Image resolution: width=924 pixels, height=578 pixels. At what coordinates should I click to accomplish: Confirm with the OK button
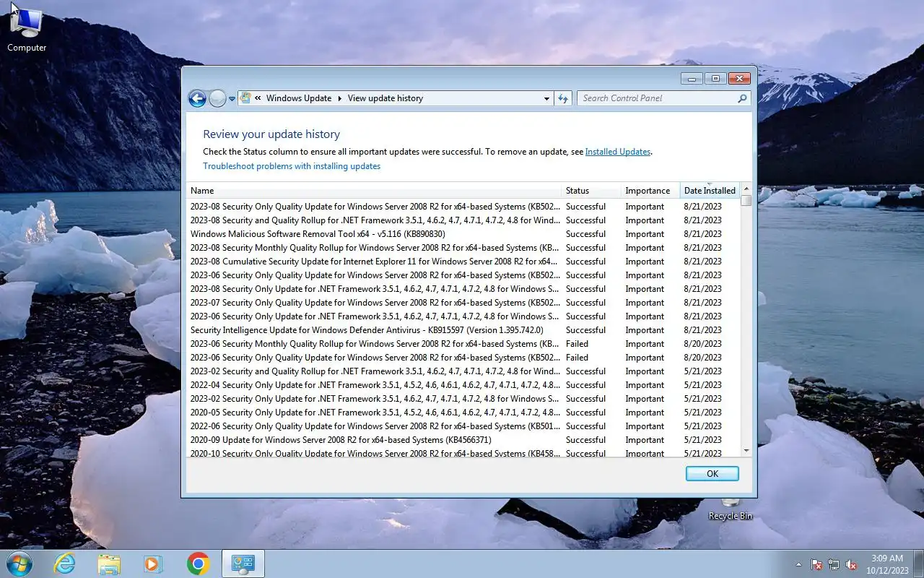(712, 473)
